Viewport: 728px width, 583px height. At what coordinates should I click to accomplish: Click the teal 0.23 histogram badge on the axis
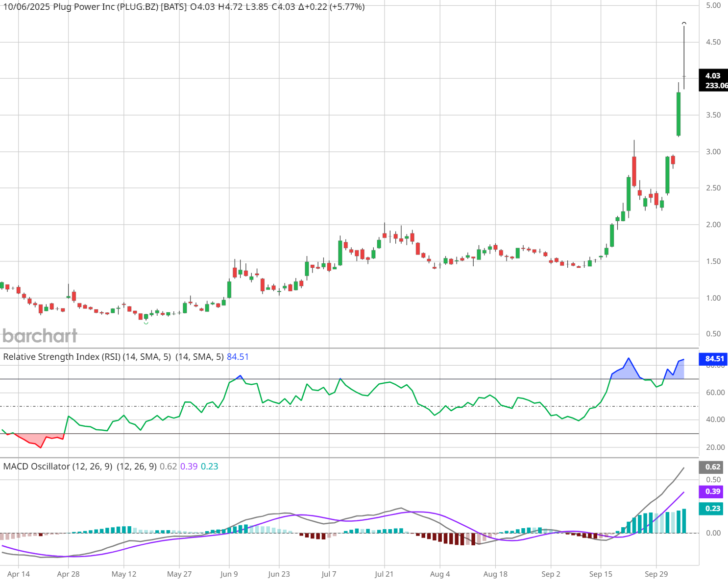pos(711,509)
